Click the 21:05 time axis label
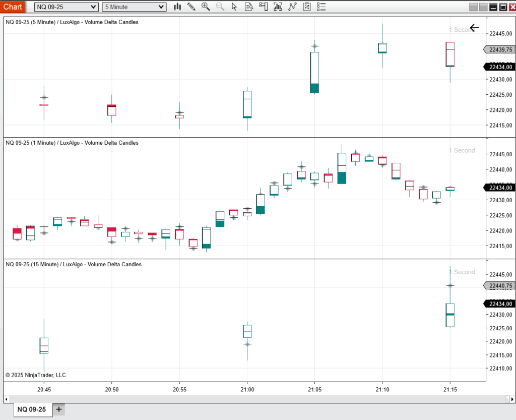The height and width of the screenshot is (420, 516). pyautogui.click(x=314, y=389)
